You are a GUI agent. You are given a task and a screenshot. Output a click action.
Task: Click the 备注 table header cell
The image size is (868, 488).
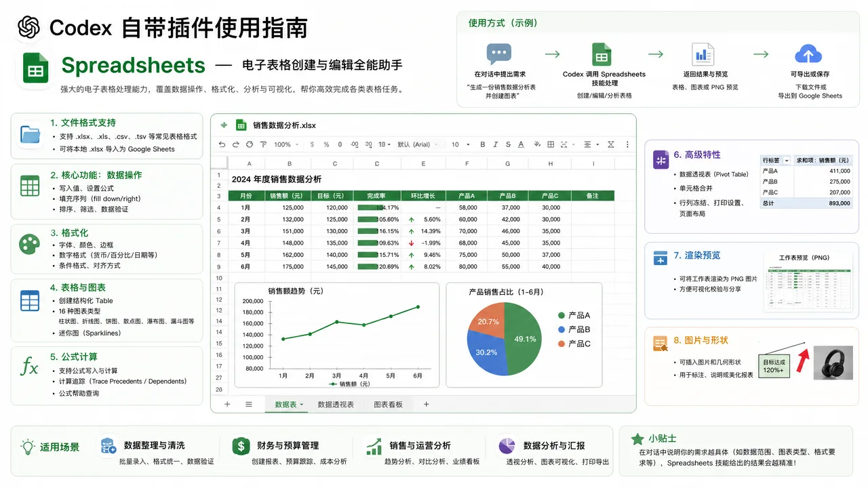[x=593, y=196]
